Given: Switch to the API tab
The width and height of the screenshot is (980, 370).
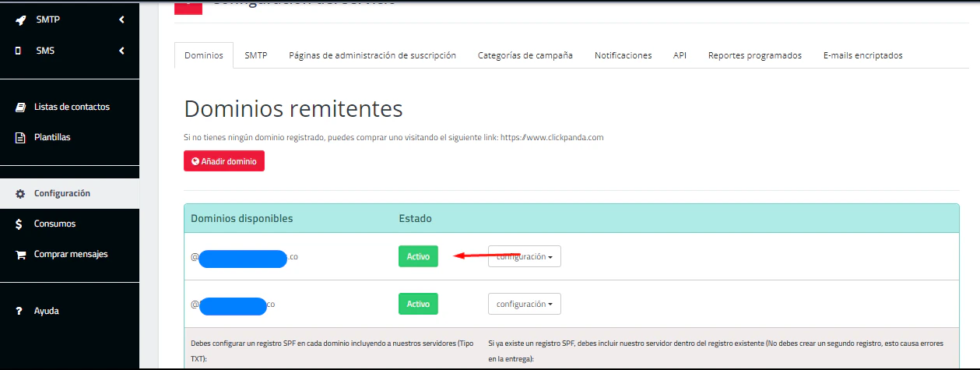Looking at the screenshot, I should (680, 55).
